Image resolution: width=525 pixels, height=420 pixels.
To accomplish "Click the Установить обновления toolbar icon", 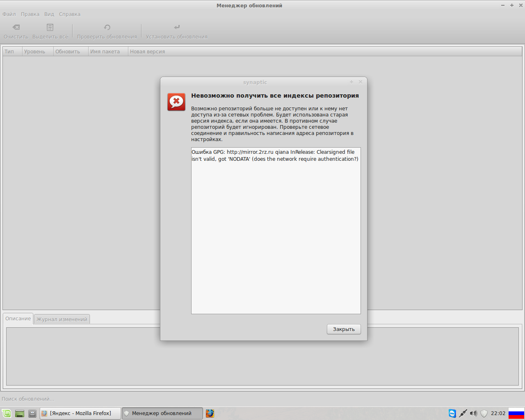I will [177, 27].
